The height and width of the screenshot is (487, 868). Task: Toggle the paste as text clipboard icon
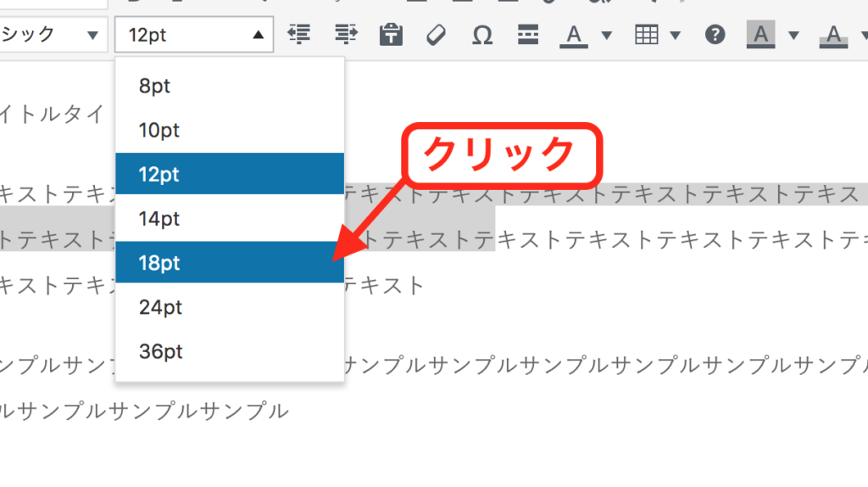click(391, 35)
